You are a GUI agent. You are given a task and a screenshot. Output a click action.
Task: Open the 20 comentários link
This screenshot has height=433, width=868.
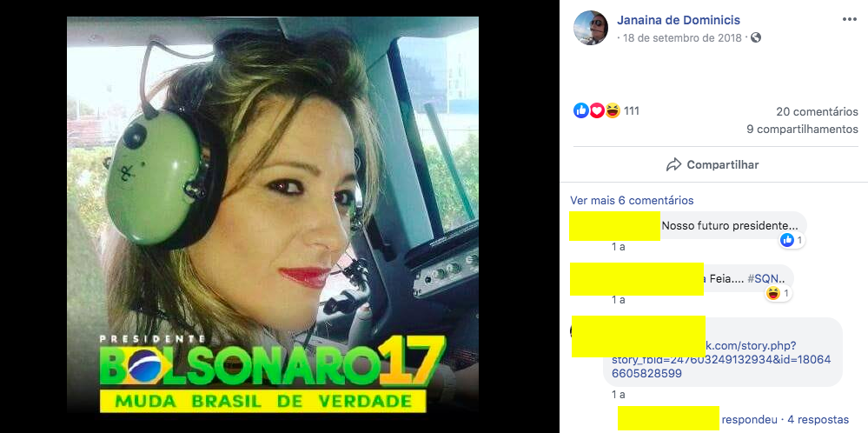point(817,112)
